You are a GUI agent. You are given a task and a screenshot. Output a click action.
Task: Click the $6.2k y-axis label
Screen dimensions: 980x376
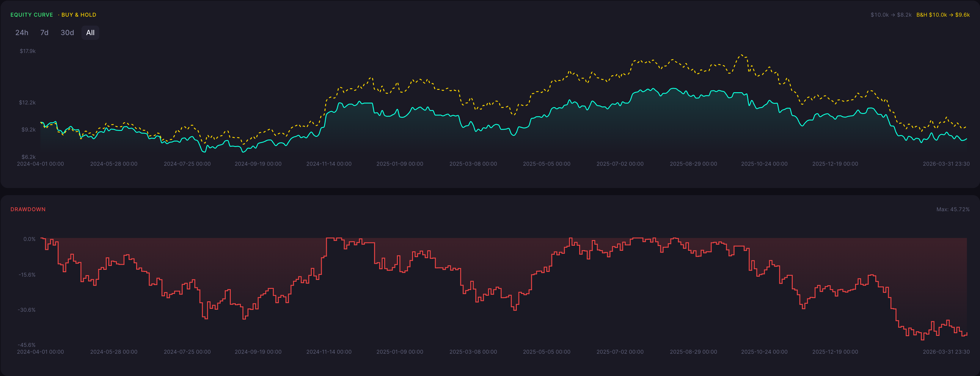[x=29, y=157]
